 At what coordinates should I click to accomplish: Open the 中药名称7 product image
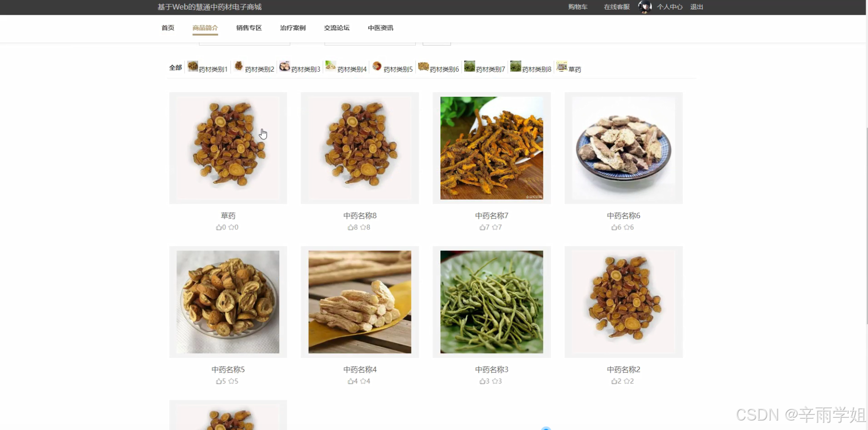pyautogui.click(x=492, y=148)
